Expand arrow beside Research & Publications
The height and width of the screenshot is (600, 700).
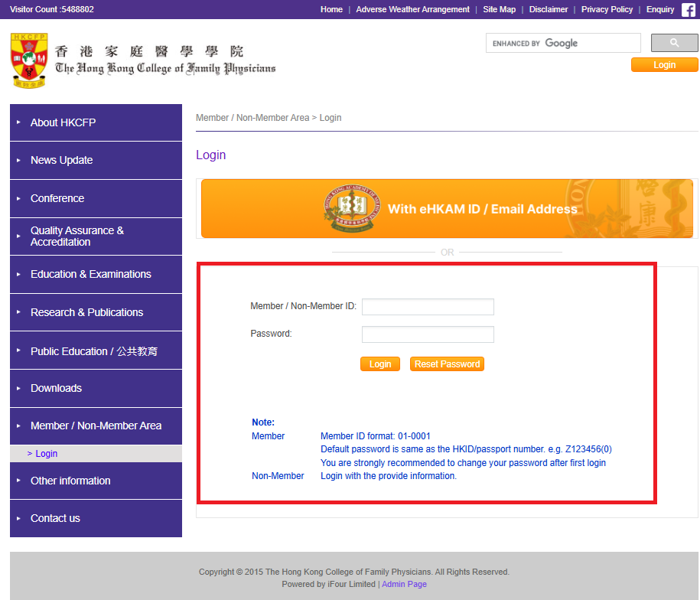tap(18, 312)
